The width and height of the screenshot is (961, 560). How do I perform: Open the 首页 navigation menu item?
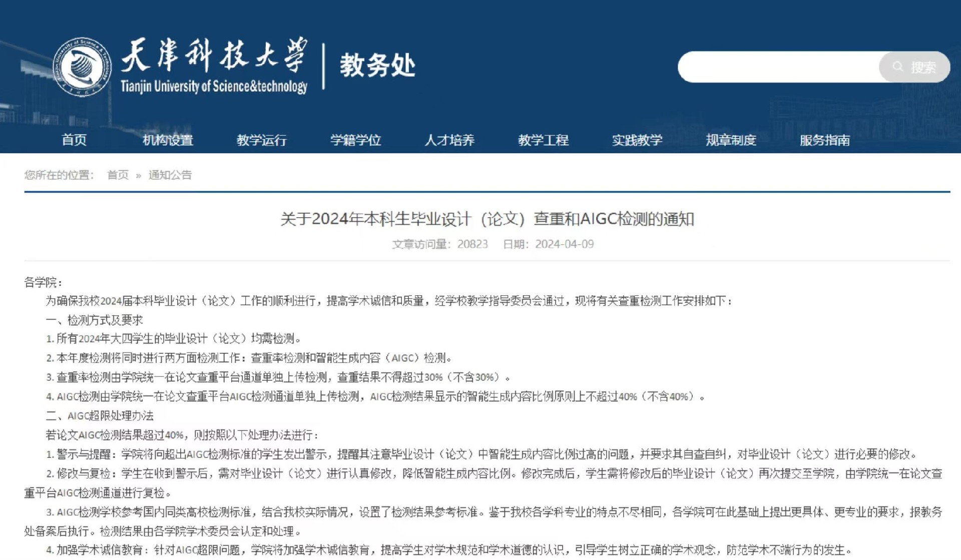(x=74, y=140)
